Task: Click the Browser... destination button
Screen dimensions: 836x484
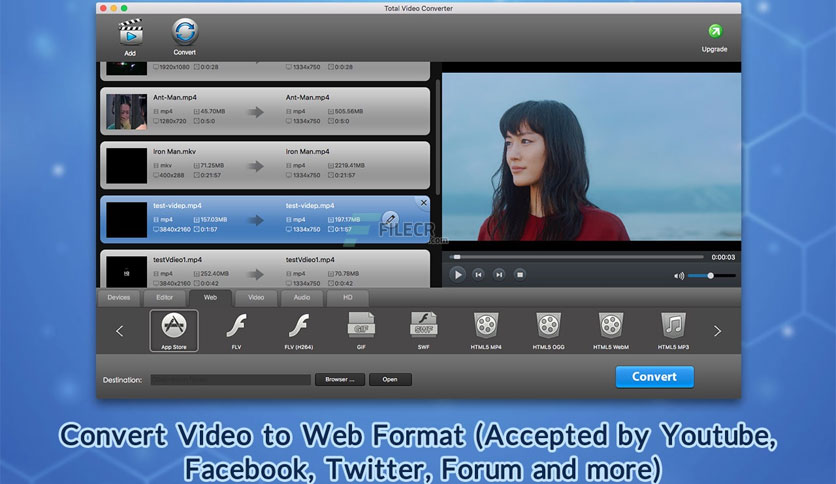Action: [340, 380]
